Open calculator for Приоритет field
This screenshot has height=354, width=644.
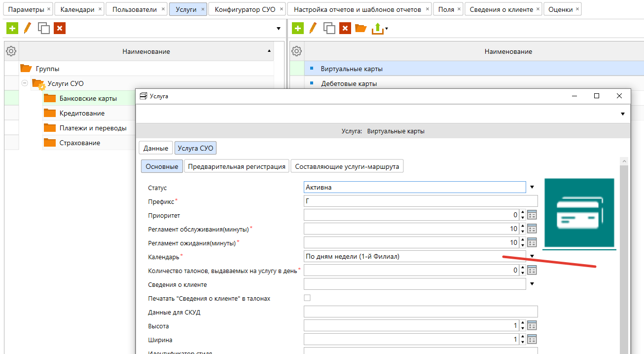532,215
